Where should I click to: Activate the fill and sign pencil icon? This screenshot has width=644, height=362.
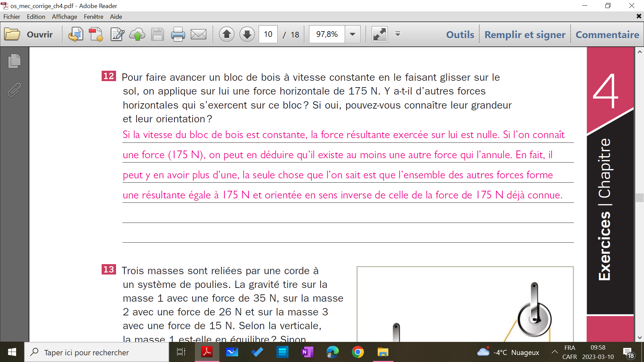(x=116, y=34)
